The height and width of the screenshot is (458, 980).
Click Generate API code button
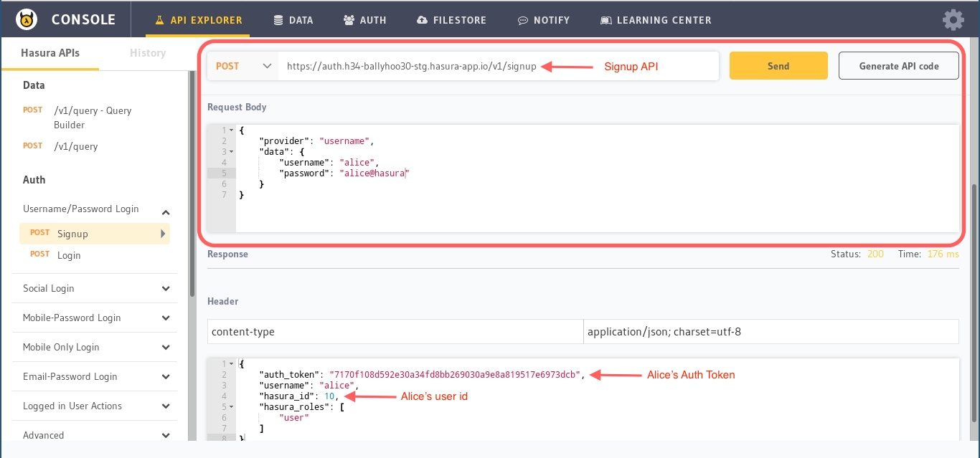899,66
